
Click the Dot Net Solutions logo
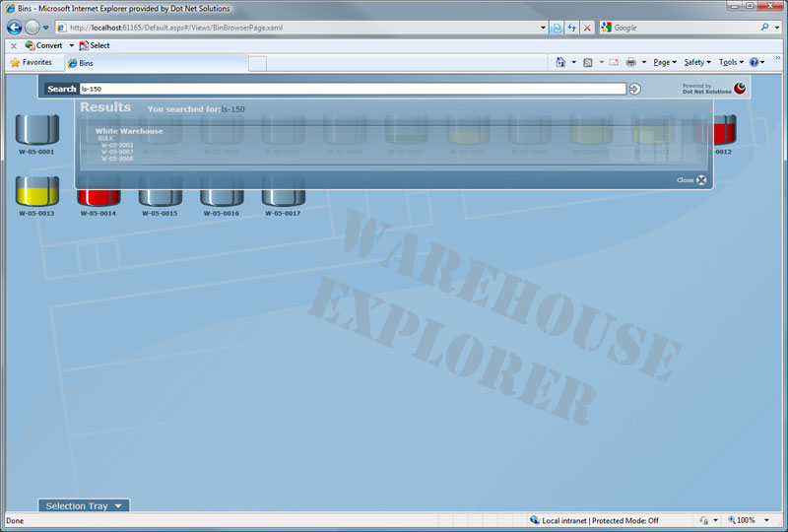pos(740,89)
